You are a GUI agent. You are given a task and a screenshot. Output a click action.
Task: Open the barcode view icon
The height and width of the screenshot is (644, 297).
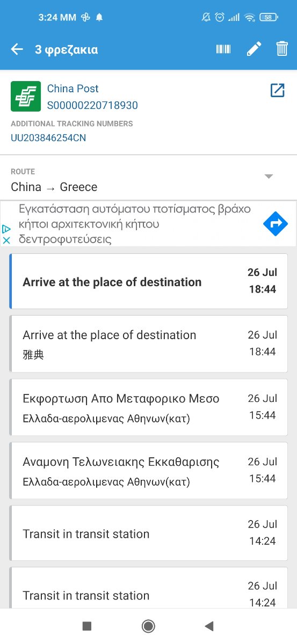coord(223,49)
